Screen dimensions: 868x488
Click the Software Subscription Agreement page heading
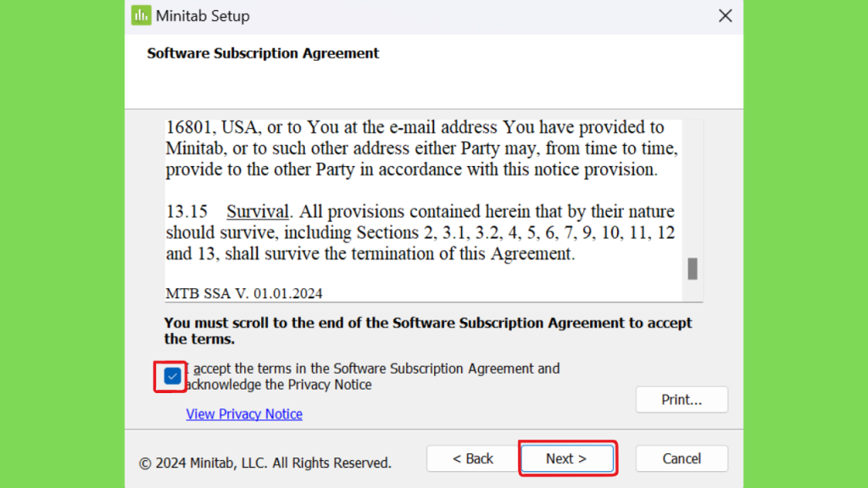click(x=263, y=53)
